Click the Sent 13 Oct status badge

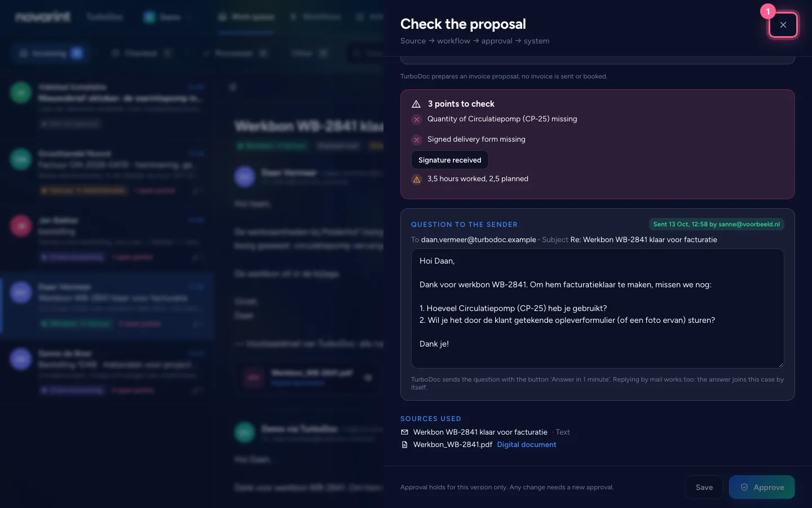tap(716, 224)
